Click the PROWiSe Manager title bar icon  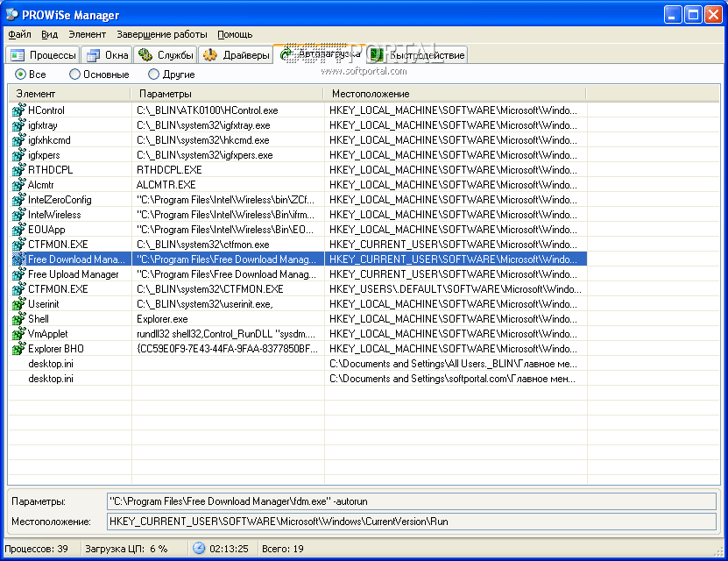point(11,15)
